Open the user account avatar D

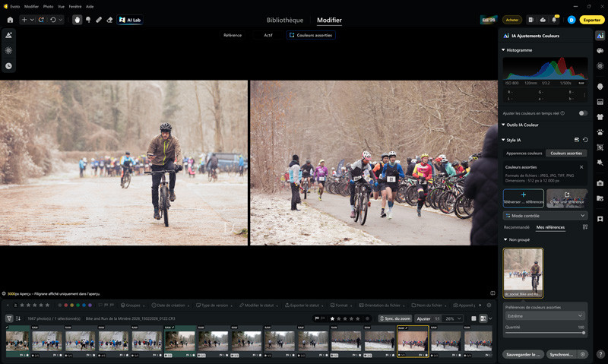(572, 20)
